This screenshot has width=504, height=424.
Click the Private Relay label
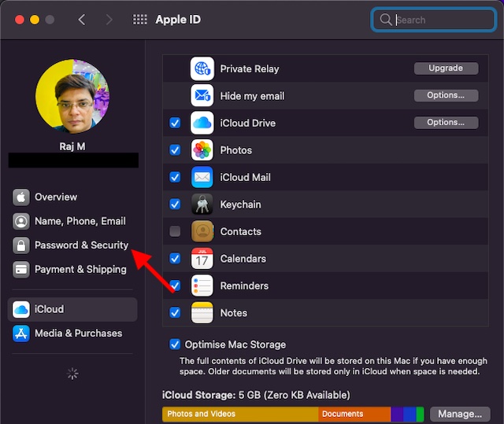point(250,68)
